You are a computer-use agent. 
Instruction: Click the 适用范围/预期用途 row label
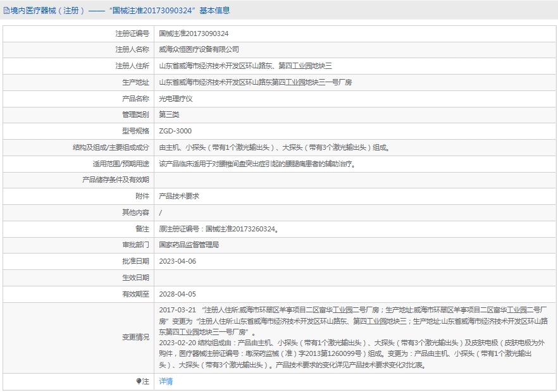coord(121,164)
